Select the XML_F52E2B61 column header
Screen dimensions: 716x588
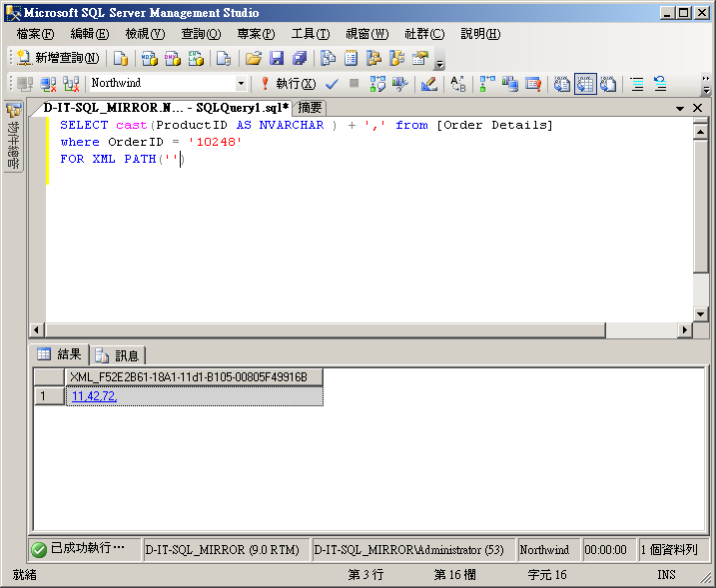[194, 377]
